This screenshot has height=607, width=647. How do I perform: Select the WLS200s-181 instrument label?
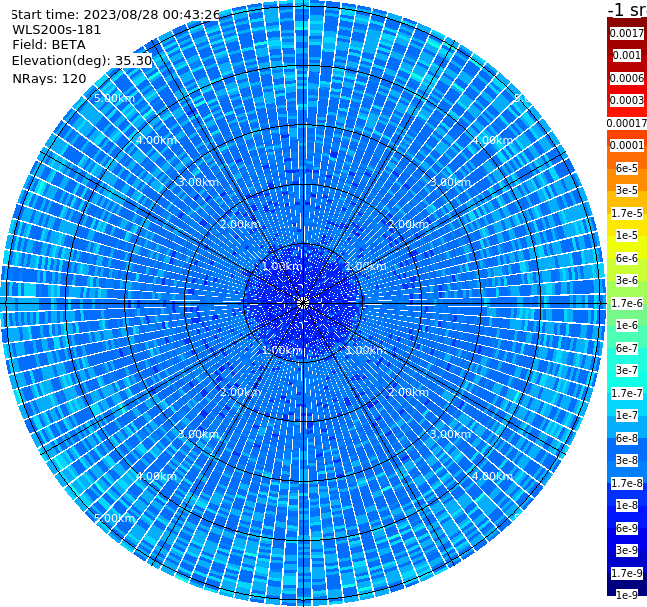click(x=57, y=30)
